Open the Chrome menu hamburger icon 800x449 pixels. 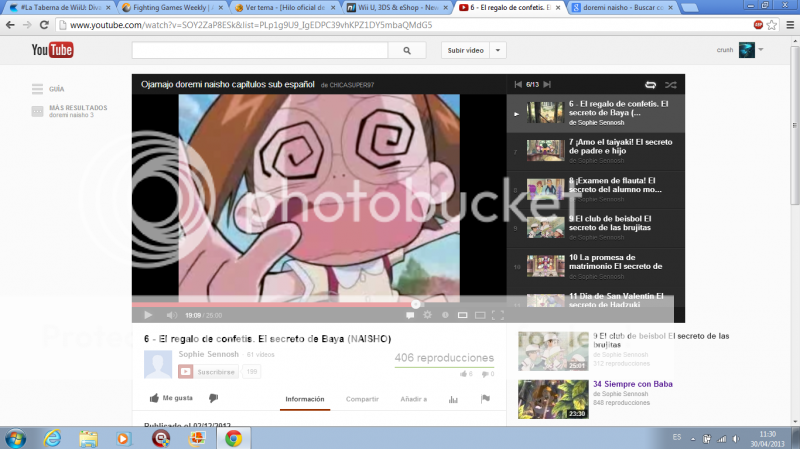(790, 24)
